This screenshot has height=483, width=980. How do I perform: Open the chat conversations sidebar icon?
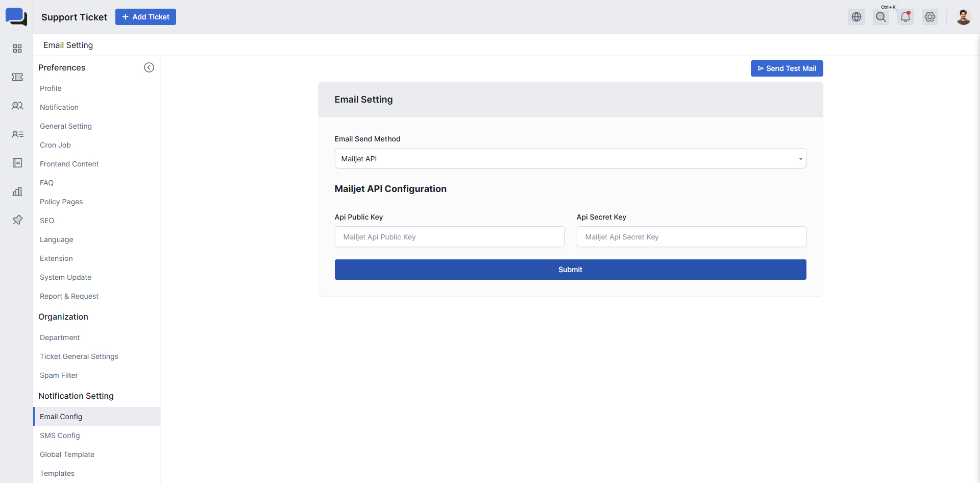pos(17,106)
